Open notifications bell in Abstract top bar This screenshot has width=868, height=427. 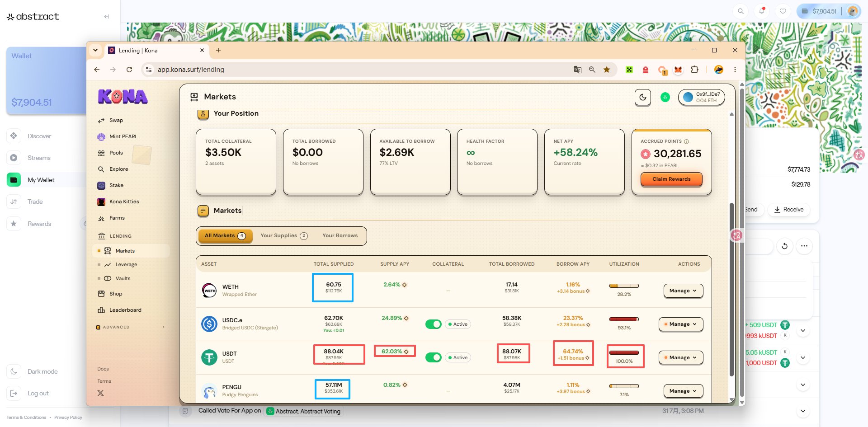click(762, 11)
